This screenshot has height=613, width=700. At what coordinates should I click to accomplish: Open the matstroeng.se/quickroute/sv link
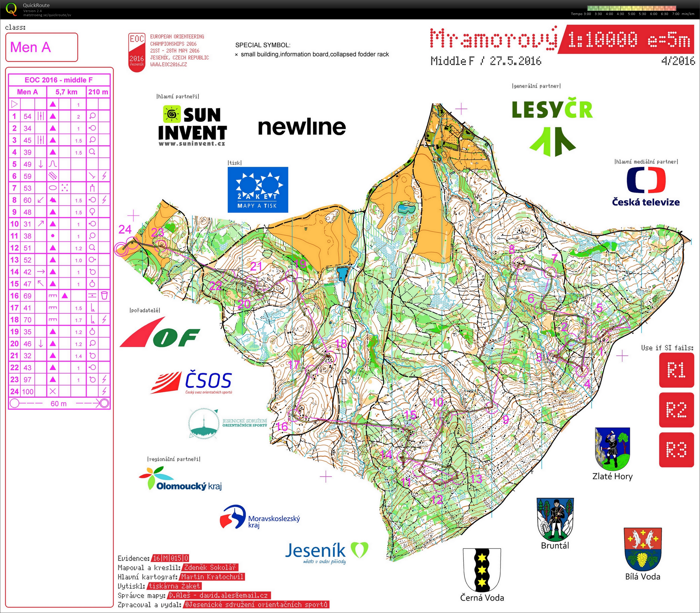[47, 15]
